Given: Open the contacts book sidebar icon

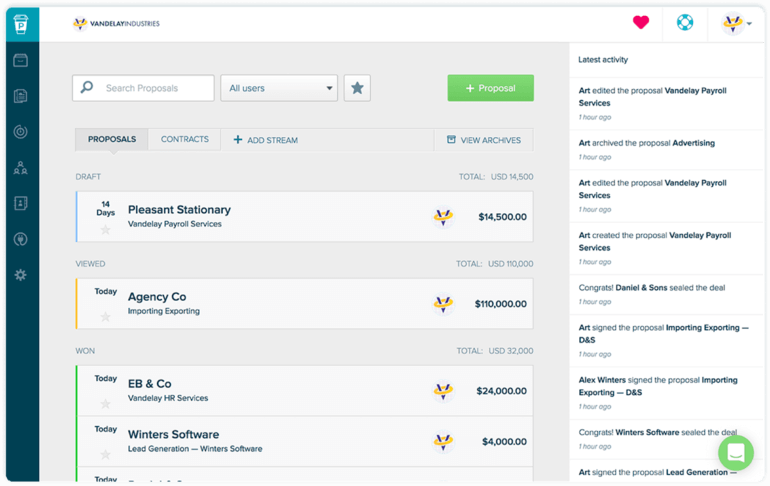Looking at the screenshot, I should pyautogui.click(x=21, y=203).
